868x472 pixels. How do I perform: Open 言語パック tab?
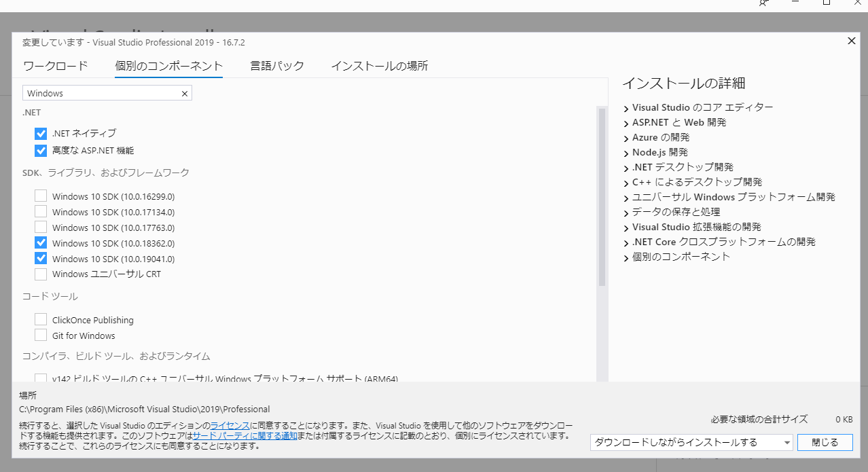(277, 66)
